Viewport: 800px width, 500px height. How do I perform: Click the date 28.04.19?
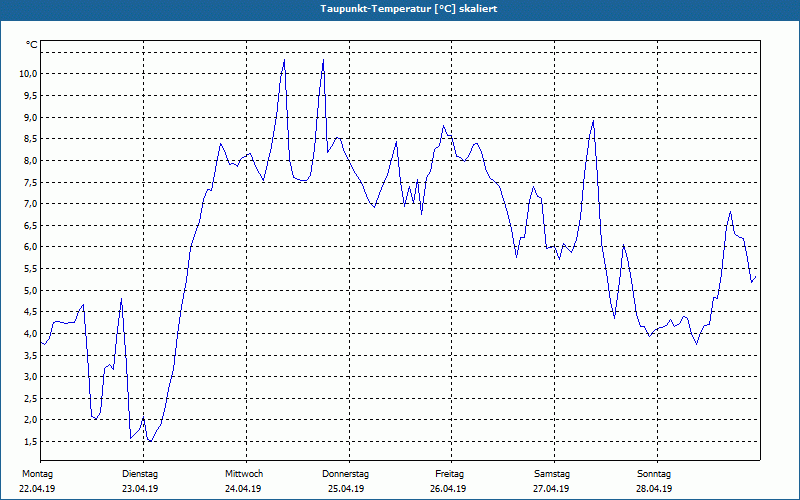coord(654,489)
